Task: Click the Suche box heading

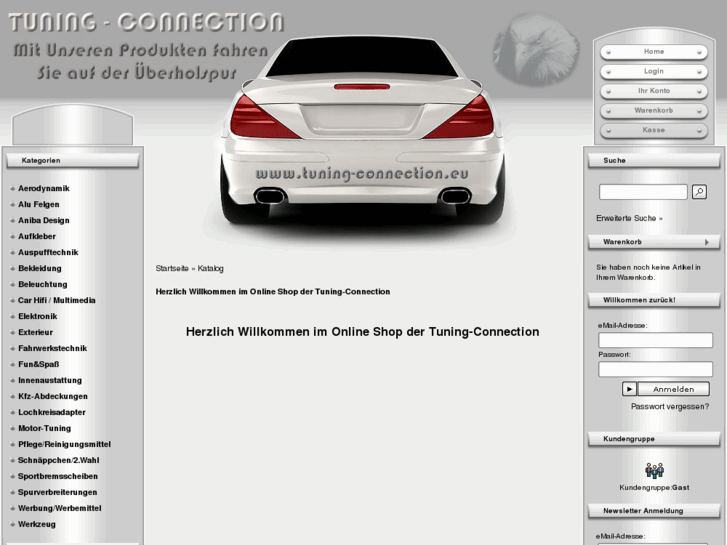Action: pos(654,160)
